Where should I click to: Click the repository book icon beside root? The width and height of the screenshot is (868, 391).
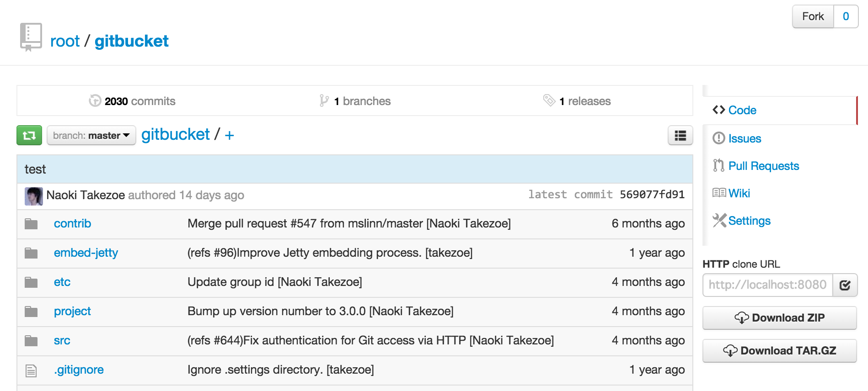click(31, 37)
